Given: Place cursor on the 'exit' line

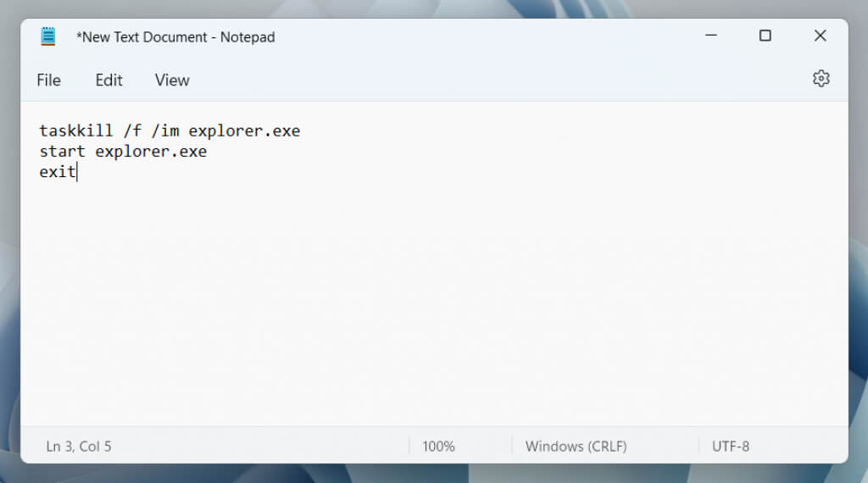Looking at the screenshot, I should [58, 172].
